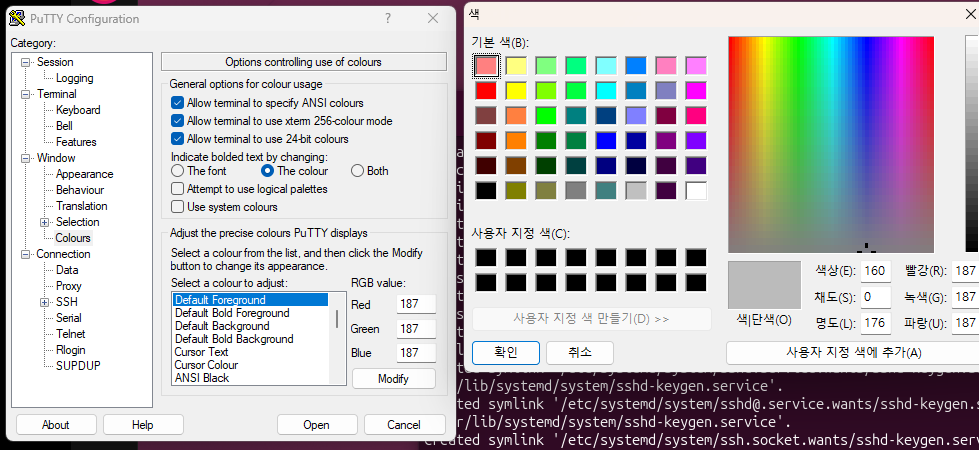Open the SUPDUP category
979x450 pixels.
point(78,366)
